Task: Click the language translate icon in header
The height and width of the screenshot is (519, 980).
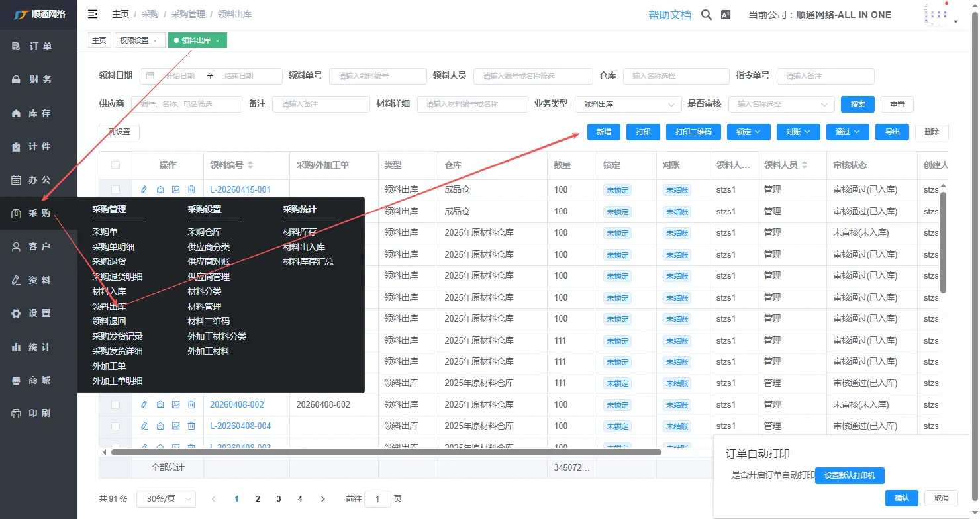Action: pos(726,15)
